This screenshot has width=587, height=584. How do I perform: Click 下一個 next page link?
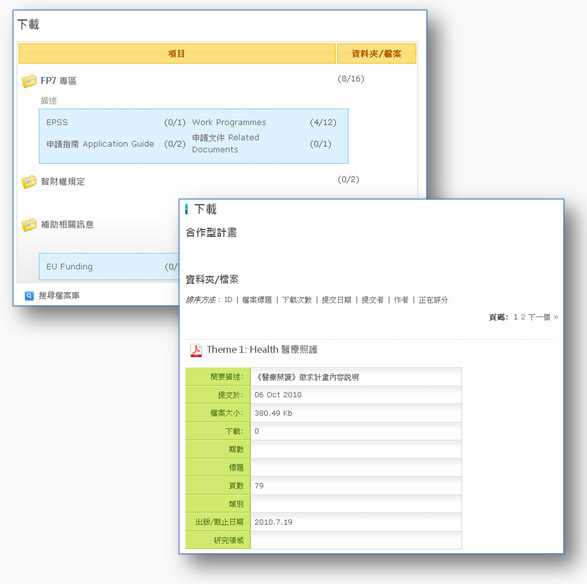tap(543, 317)
